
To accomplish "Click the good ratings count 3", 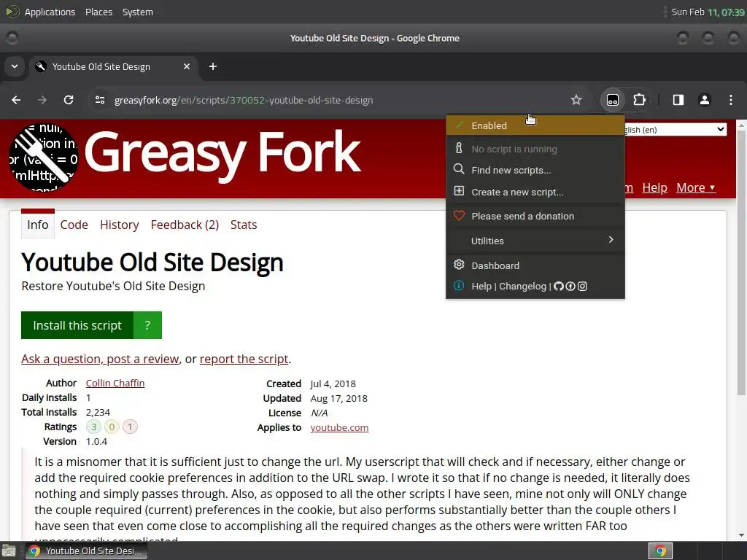I will coord(94,427).
